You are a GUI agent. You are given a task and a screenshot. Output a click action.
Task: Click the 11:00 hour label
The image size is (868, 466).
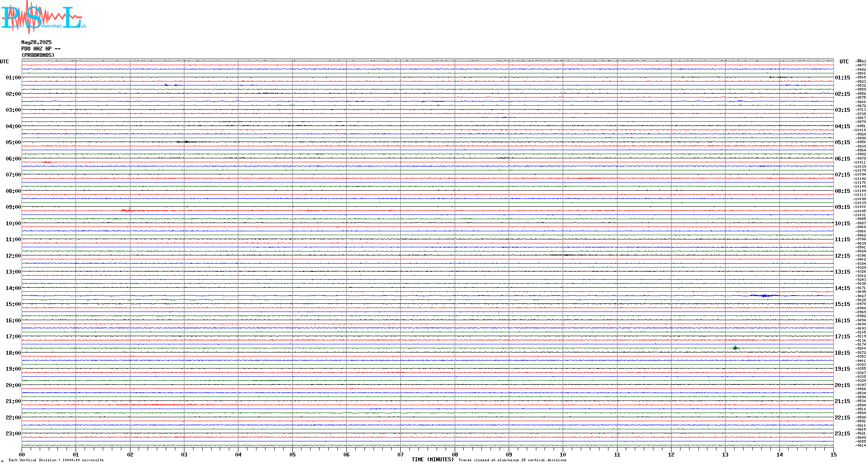tap(13, 239)
